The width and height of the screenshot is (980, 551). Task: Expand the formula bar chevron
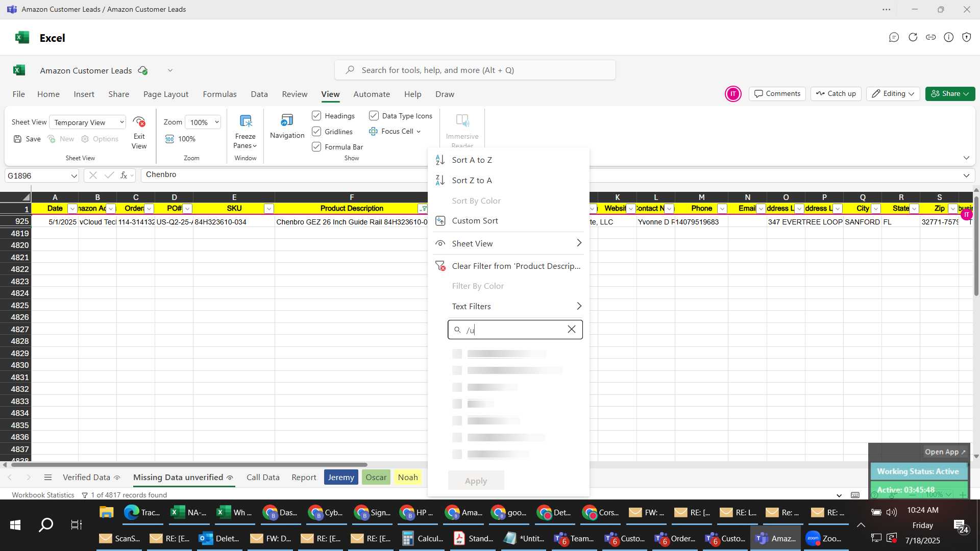(x=966, y=176)
